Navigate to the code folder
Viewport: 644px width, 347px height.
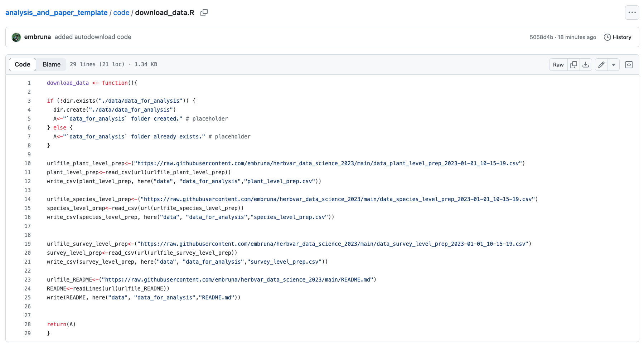click(121, 13)
